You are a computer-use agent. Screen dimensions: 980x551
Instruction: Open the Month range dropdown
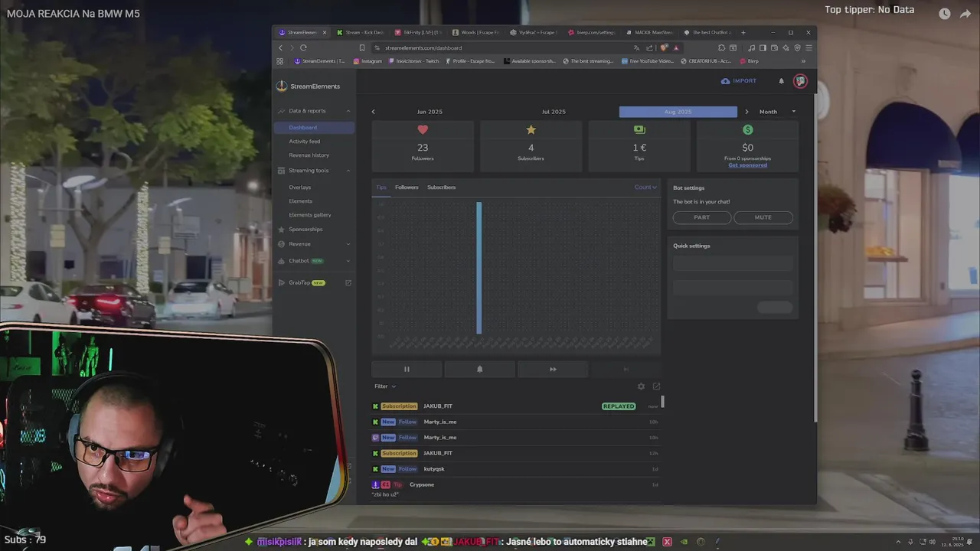[777, 112]
